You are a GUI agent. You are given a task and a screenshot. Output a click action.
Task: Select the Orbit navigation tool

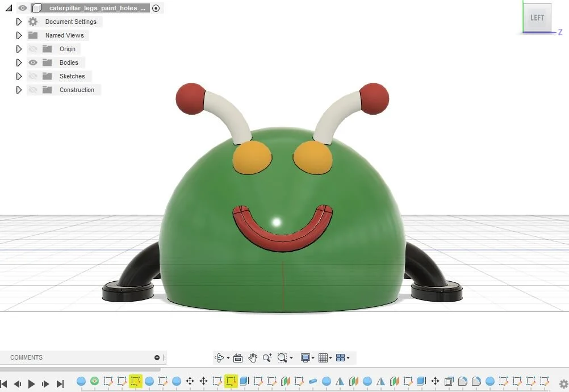pos(219,358)
